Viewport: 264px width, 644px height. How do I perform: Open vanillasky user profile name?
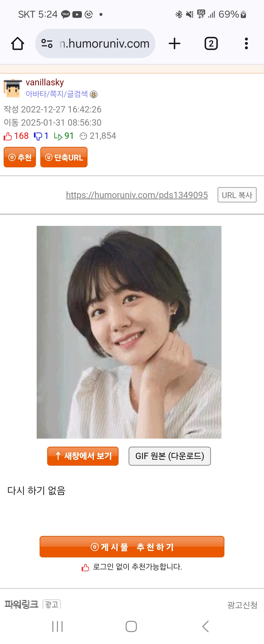(x=44, y=82)
